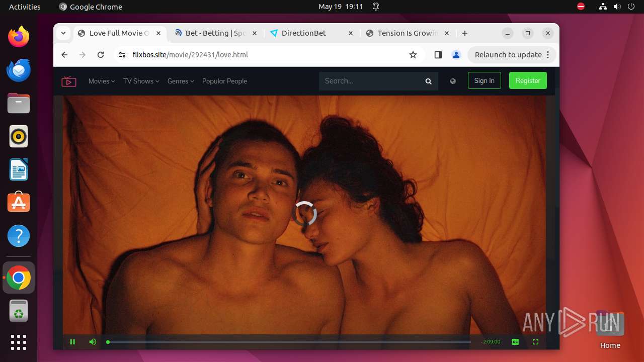Image resolution: width=644 pixels, height=362 pixels.
Task: Close the Love Full Movie tab
Action: [x=158, y=33]
